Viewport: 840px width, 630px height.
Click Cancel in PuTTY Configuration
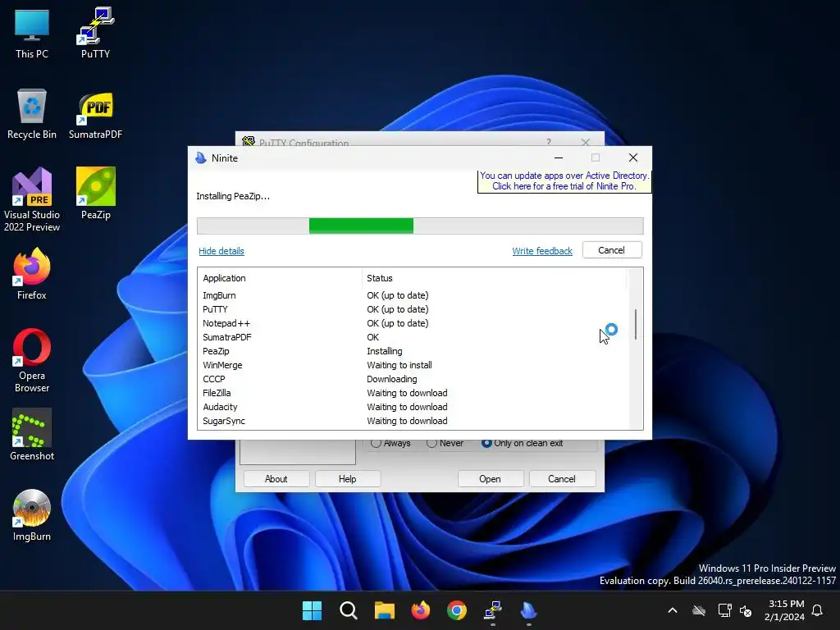(x=561, y=479)
